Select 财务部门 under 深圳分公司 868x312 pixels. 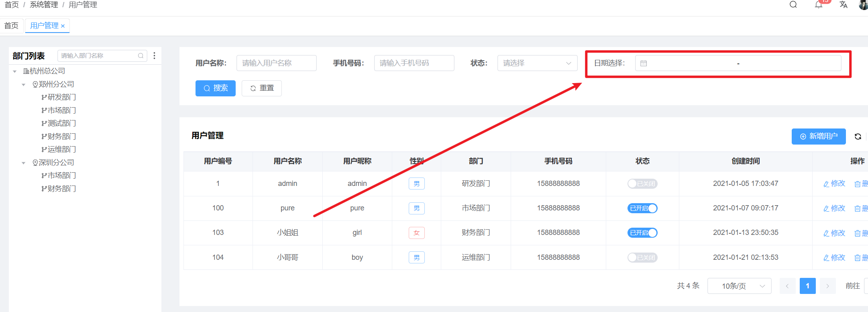click(59, 189)
